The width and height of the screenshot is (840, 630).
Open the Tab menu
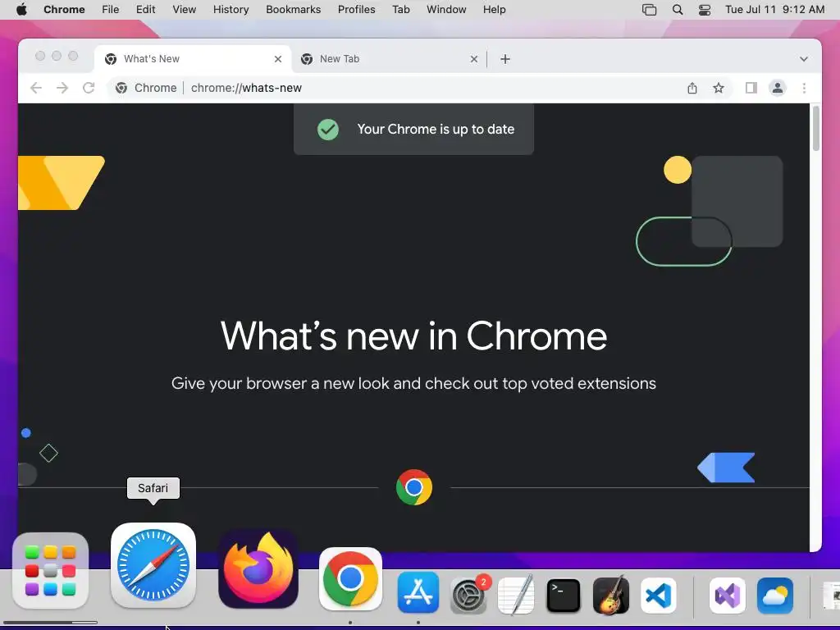(400, 10)
